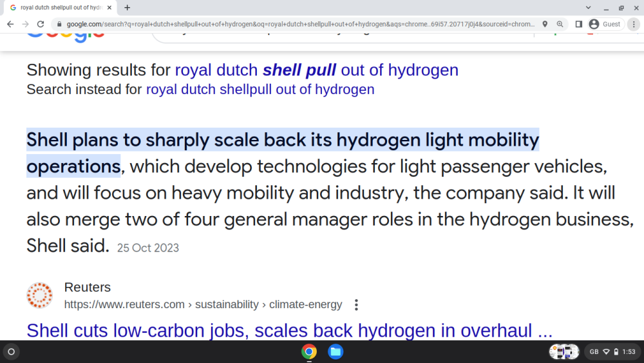Click the reuters.com breadcrumb URL
Image resolution: width=644 pixels, height=363 pixels.
(x=203, y=304)
